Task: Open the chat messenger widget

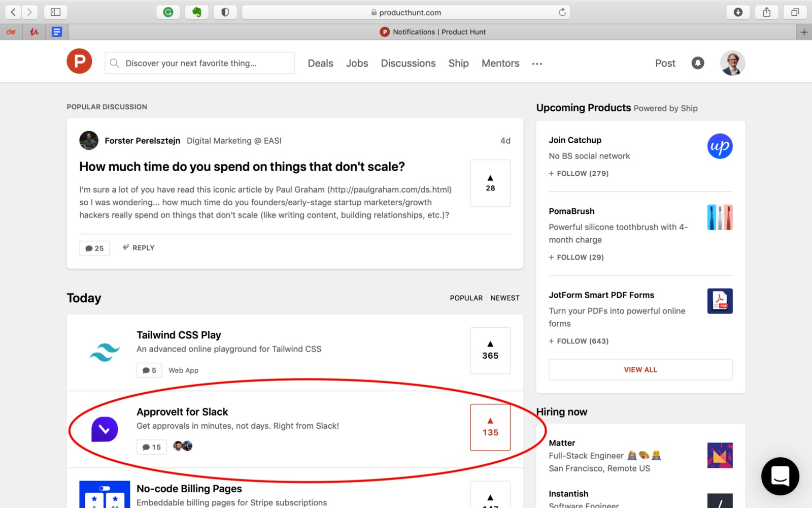Action: 780,477
